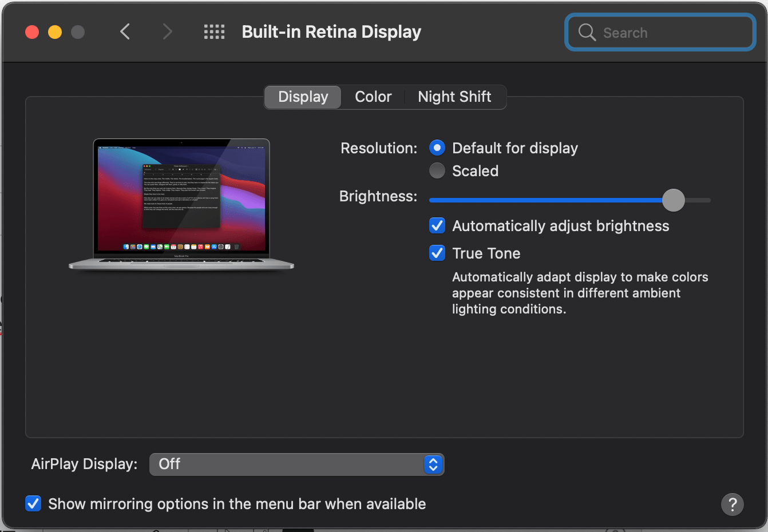Click the magnifying glass in the search bar
The width and height of the screenshot is (768, 532).
586,33
